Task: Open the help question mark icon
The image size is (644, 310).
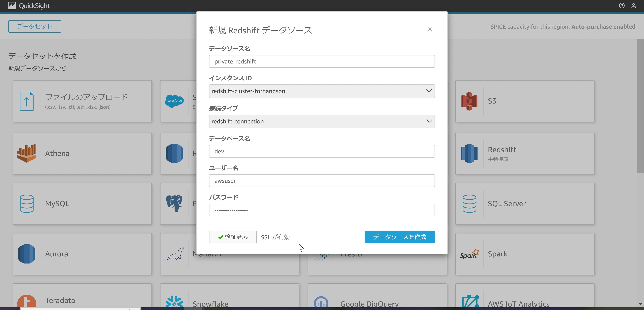Action: click(622, 6)
